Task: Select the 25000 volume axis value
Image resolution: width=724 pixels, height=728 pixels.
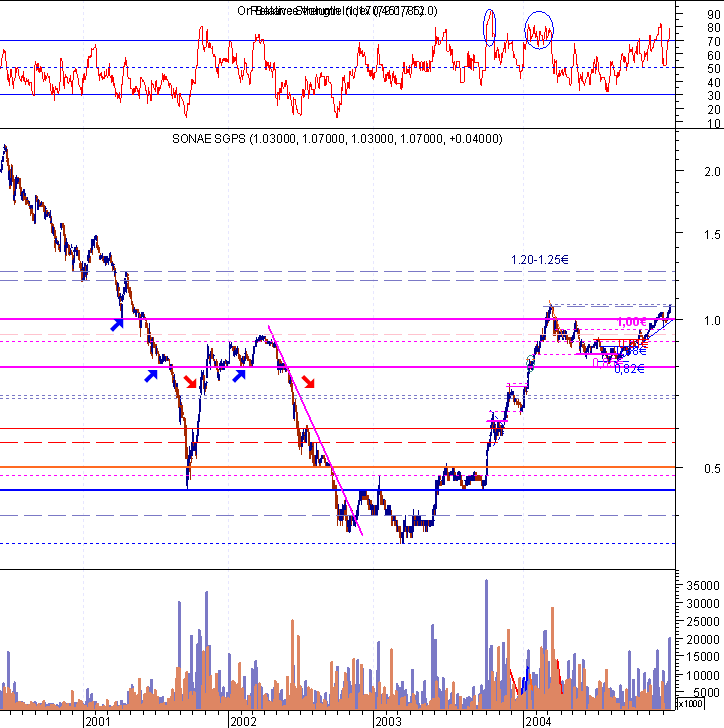Action: (703, 622)
